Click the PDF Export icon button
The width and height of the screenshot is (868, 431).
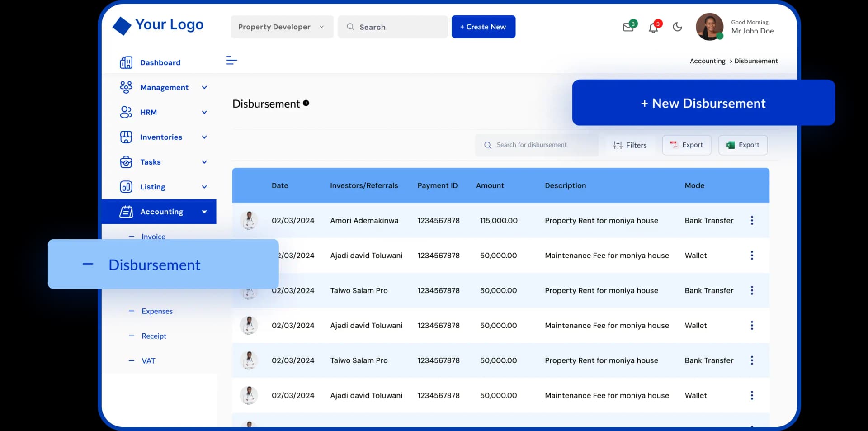(x=674, y=145)
